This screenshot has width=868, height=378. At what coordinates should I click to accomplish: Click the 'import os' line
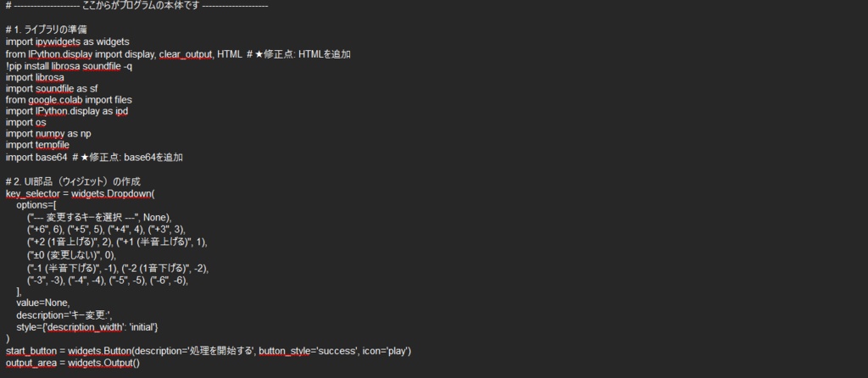(x=25, y=122)
